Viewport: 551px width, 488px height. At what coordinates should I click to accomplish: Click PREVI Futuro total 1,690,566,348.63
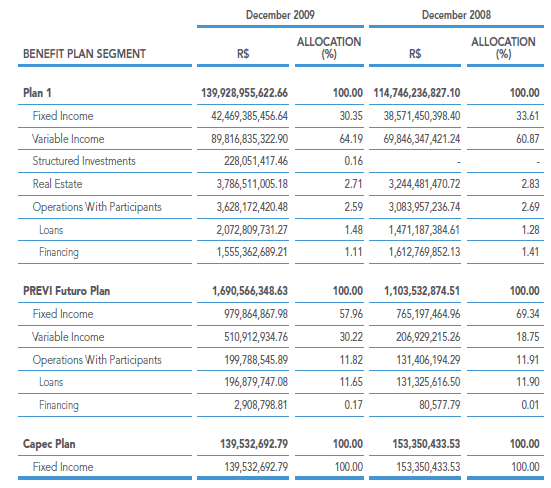tap(250, 291)
